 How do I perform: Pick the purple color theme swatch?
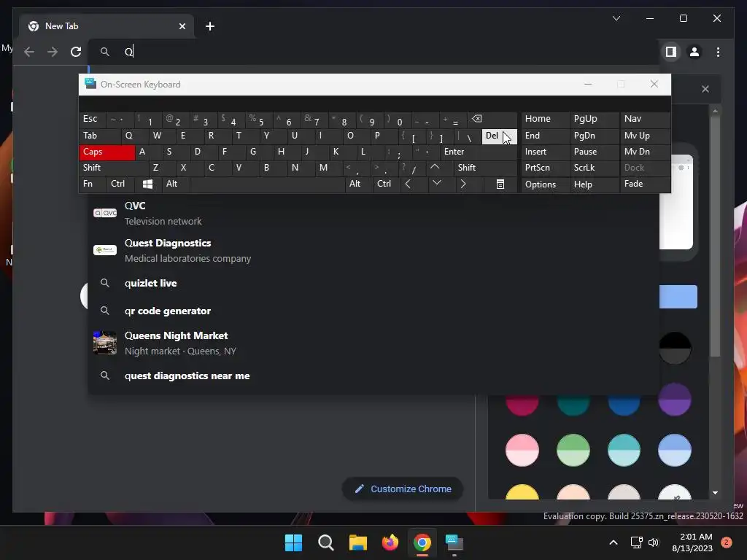click(675, 399)
